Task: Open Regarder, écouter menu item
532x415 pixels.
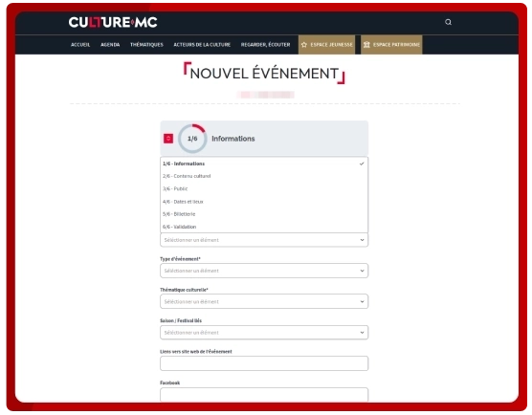Action: (266, 45)
